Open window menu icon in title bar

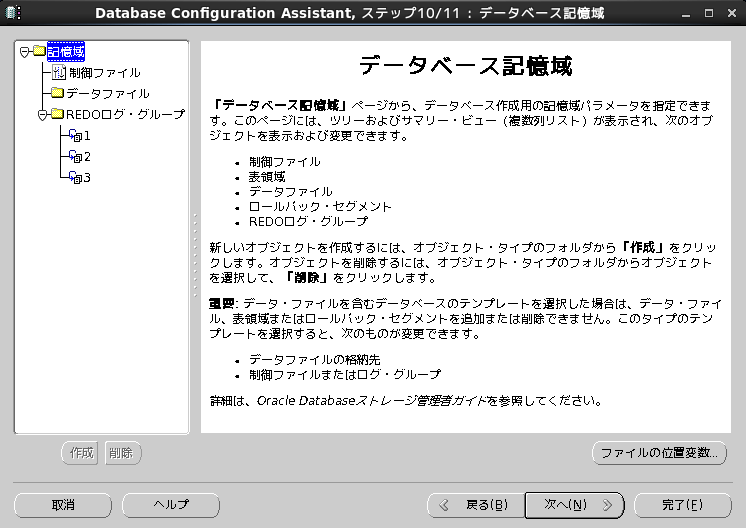tap(14, 13)
